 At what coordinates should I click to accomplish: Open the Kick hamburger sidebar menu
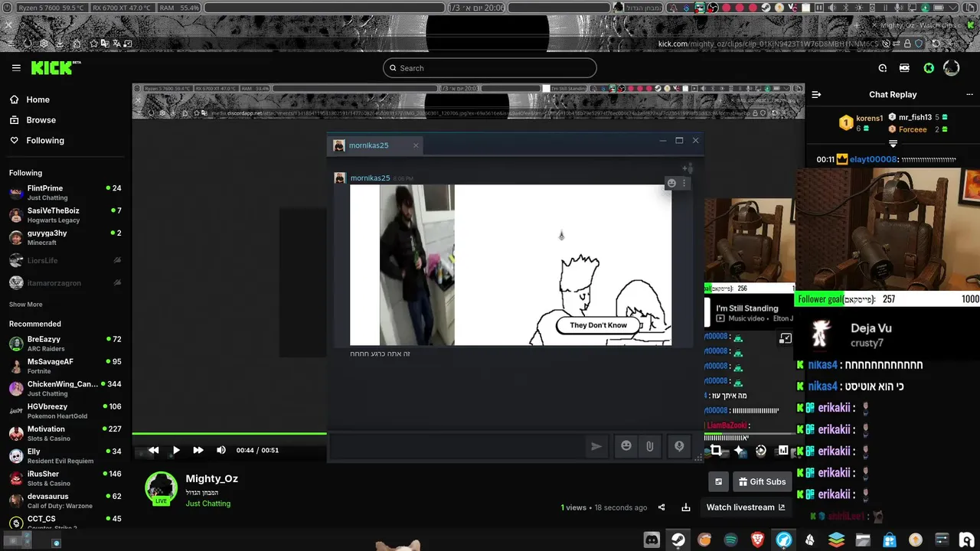(16, 68)
